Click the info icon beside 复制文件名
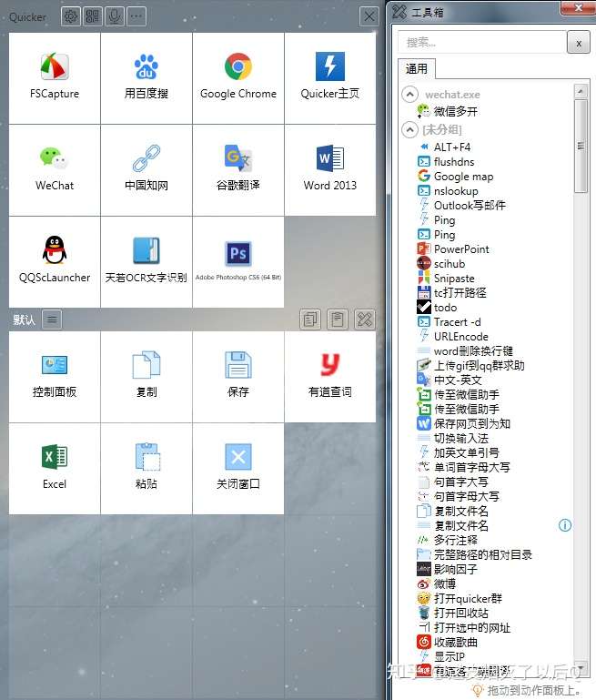Screen dimensions: 596x700 (x=565, y=525)
